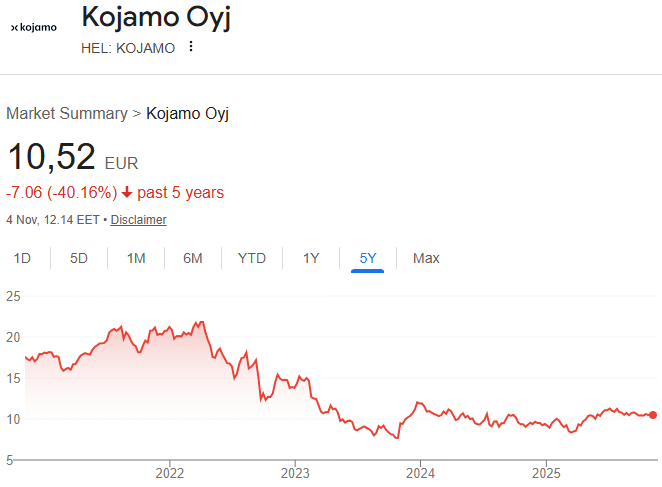
Task: Open the Disclaimer link
Action: [x=138, y=220]
